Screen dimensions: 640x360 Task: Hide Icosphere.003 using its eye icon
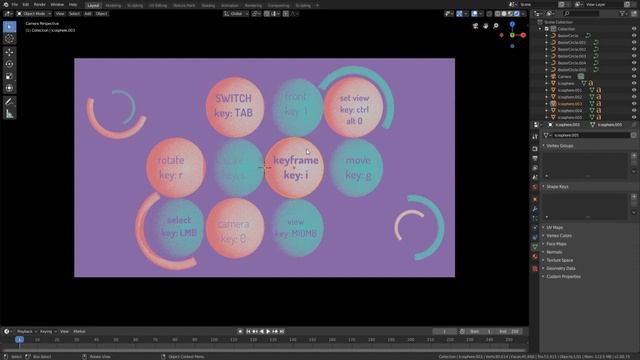click(634, 104)
